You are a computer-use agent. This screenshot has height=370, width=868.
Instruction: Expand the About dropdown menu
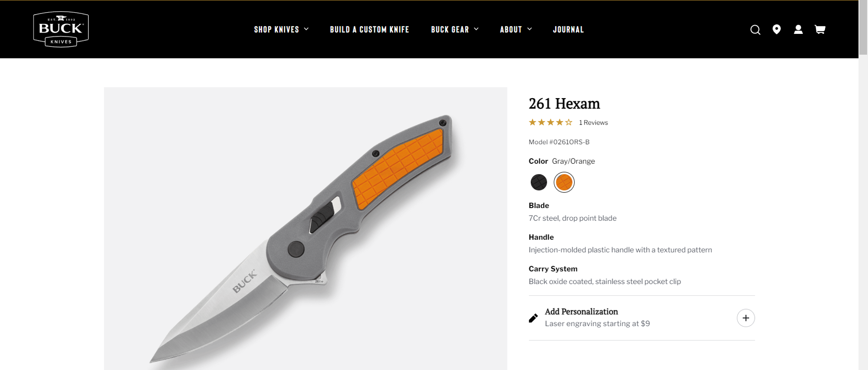coord(516,30)
